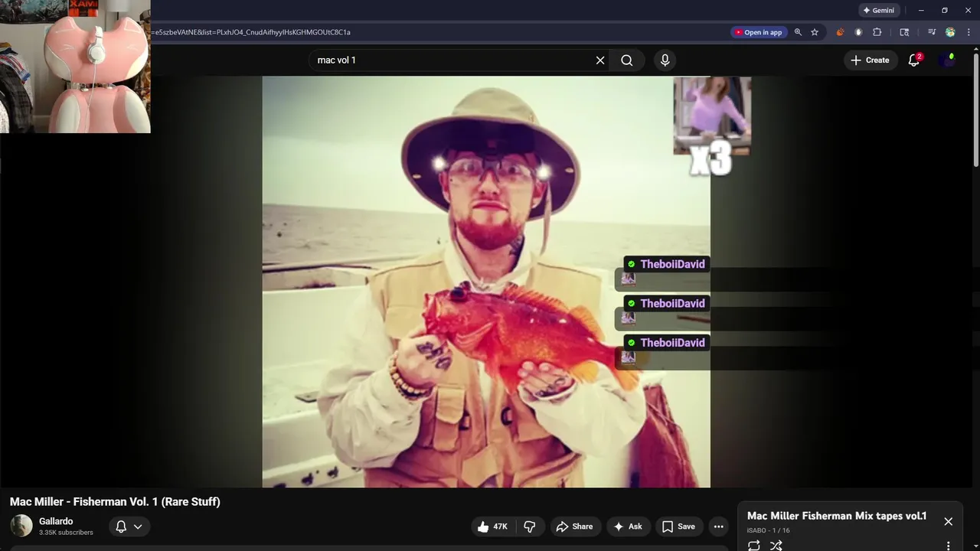Screen dimensions: 980x551
Task: Open the subscription notification bell dropdown
Action: tap(129, 527)
